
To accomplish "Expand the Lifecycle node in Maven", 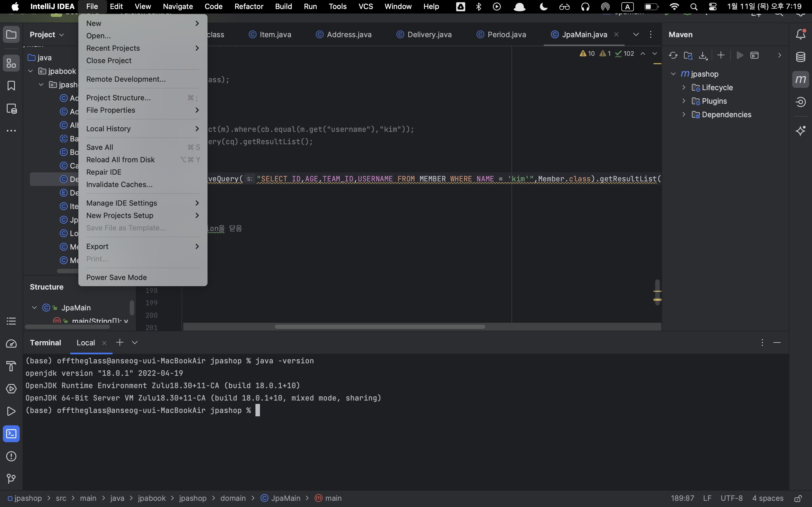I will (684, 88).
